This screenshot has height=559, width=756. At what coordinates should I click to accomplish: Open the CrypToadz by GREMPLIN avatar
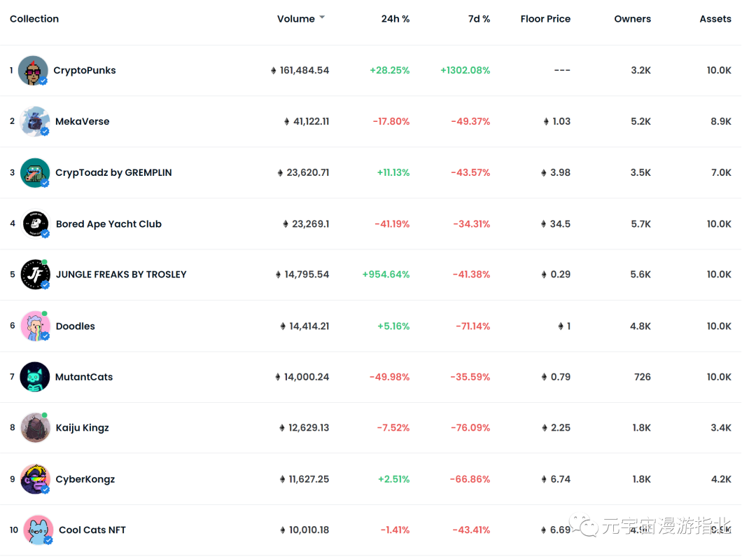pyautogui.click(x=35, y=172)
